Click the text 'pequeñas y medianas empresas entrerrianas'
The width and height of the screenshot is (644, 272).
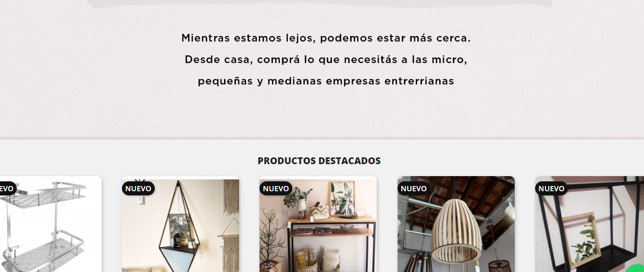[x=326, y=81]
